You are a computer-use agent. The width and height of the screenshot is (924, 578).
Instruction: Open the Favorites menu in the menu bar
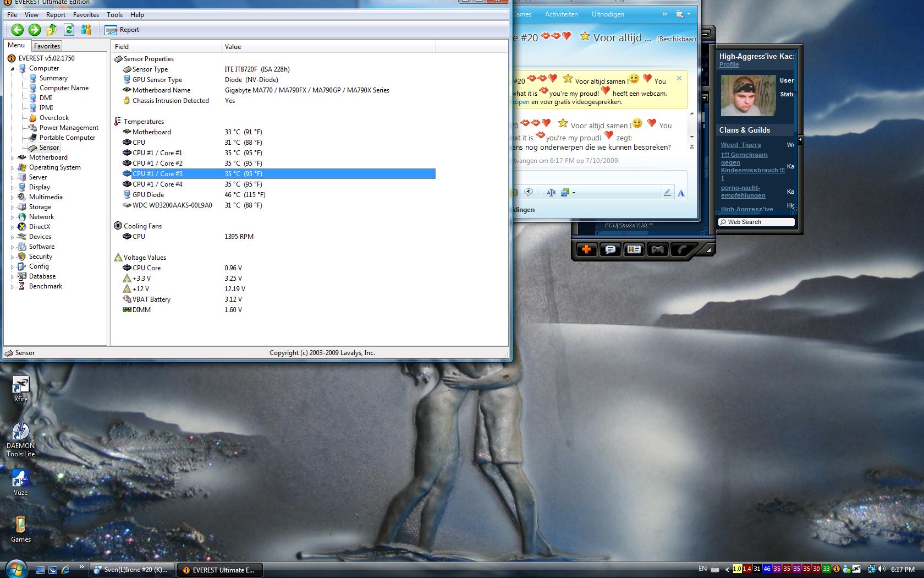[86, 15]
